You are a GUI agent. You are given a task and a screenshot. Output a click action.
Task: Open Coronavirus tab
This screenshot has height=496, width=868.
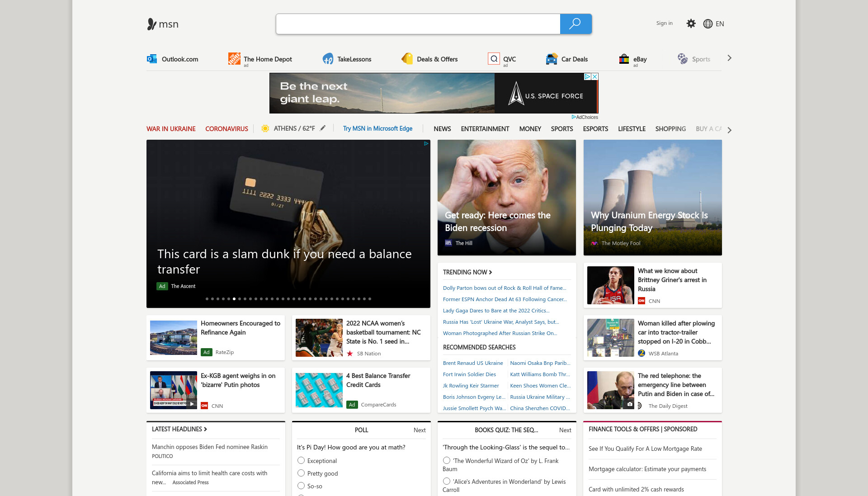(x=226, y=129)
